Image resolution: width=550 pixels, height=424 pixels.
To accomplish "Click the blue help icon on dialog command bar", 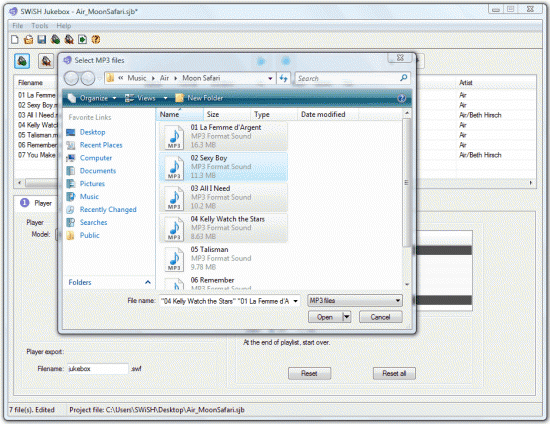I will pos(401,98).
